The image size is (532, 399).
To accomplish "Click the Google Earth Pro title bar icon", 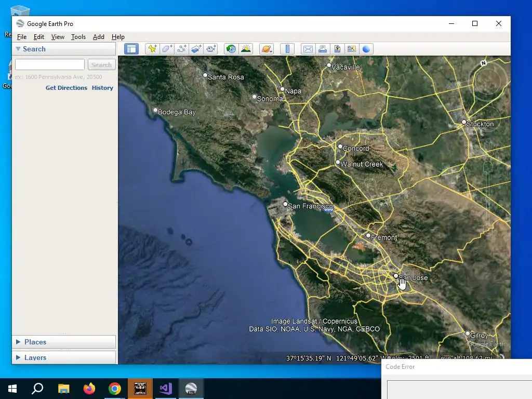I will [x=20, y=23].
